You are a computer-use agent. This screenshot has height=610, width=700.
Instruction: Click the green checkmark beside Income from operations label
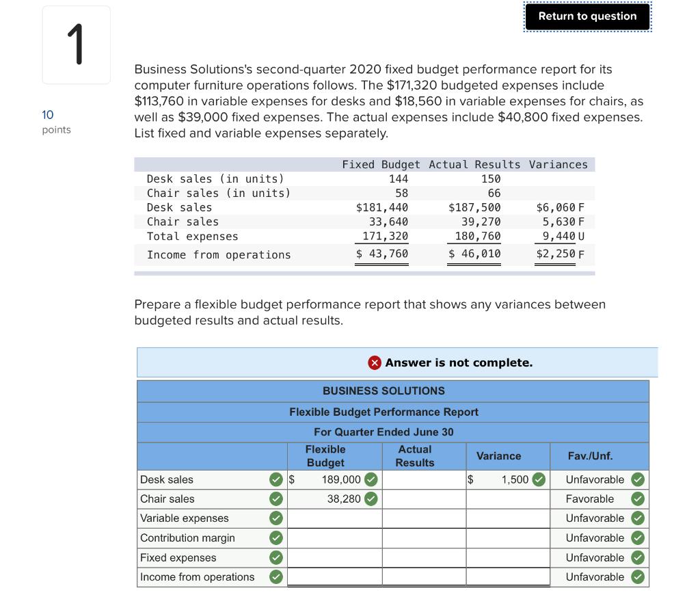275,576
